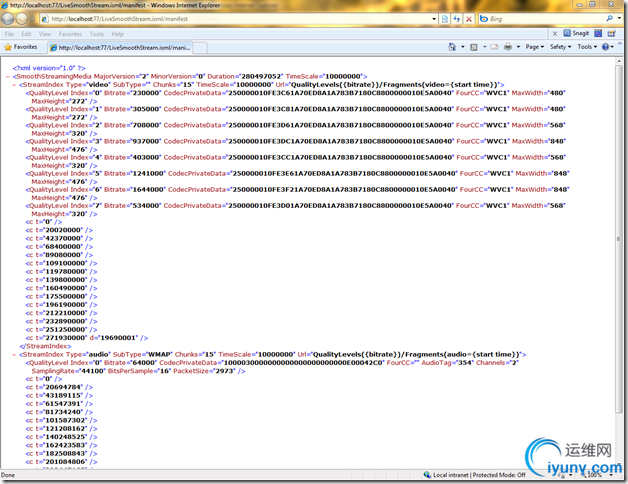This screenshot has width=628, height=484.
Task: Collapse the audio StreamIndex node
Action: 14,355
